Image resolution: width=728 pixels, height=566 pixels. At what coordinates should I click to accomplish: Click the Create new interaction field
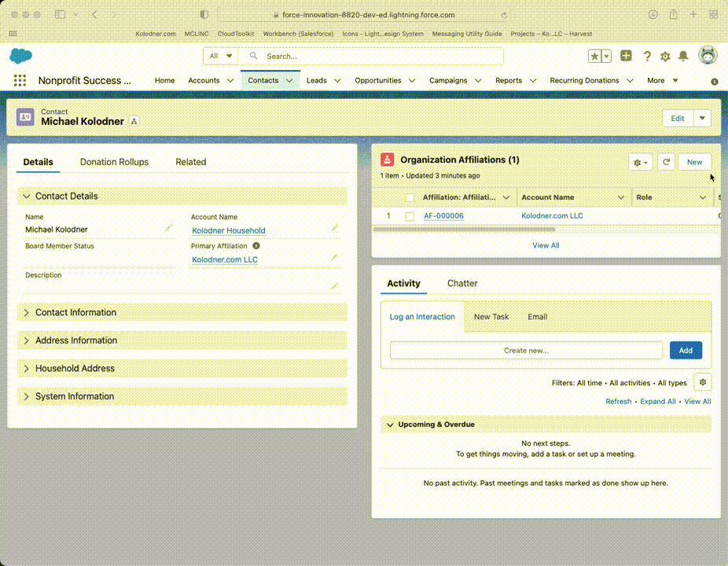(526, 351)
